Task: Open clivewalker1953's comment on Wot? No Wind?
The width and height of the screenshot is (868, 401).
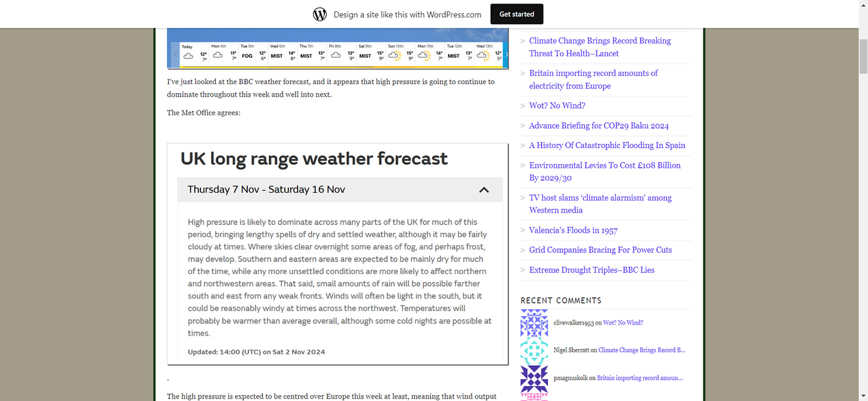Action: [x=623, y=323]
